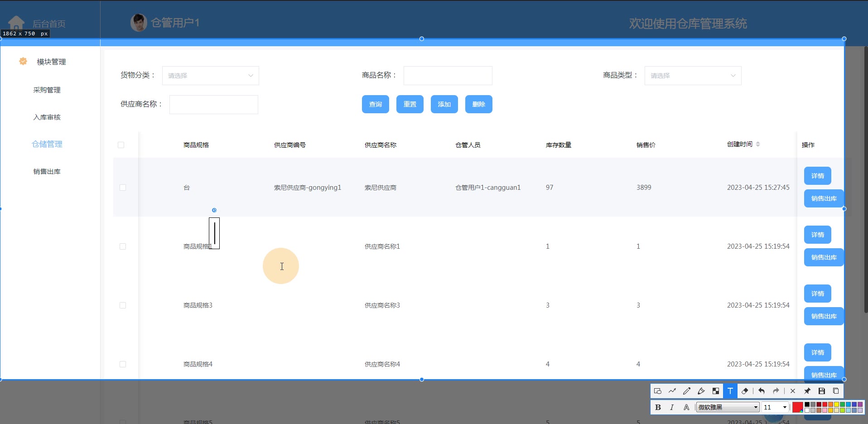Click the 供应商名称 input field
868x424 pixels.
(214, 105)
